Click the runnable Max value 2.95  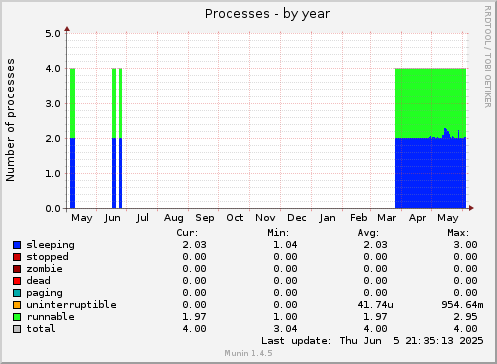[465, 317]
